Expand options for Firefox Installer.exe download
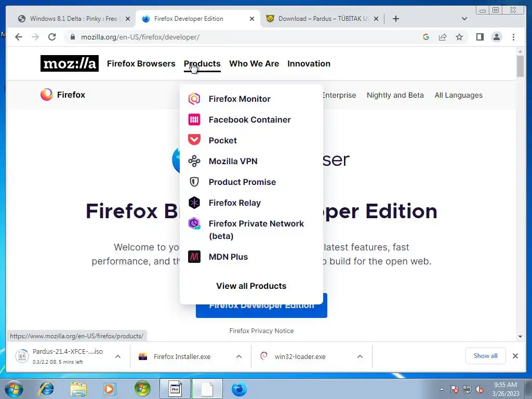 [x=239, y=356]
